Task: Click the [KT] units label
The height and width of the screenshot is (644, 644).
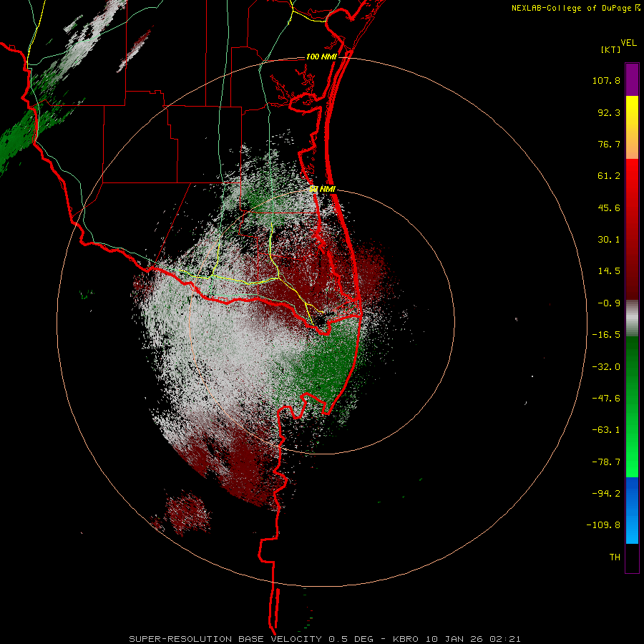Action: point(610,49)
